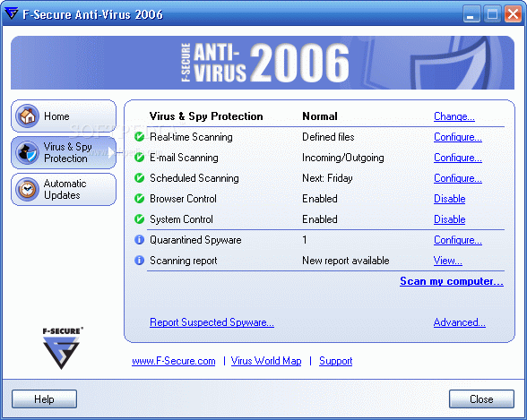Viewport: 527px width, 420px height.
Task: Click the Virus & Spy Protection heading
Action: click(206, 116)
